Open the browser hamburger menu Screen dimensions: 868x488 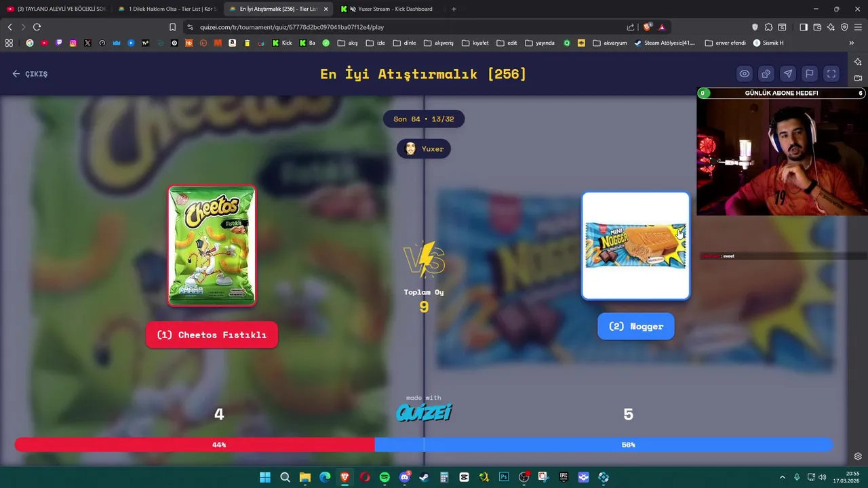859,27
